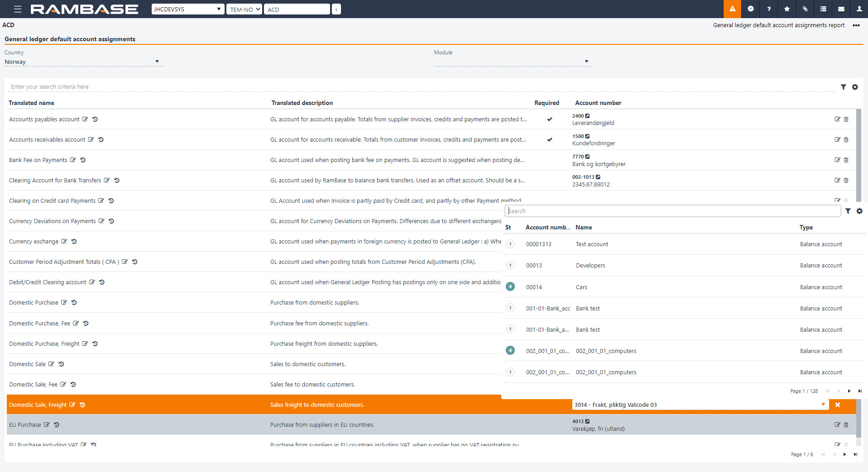Edit the Bank Fee on Payments account
Image resolution: width=868 pixels, height=472 pixels.
pyautogui.click(x=837, y=160)
